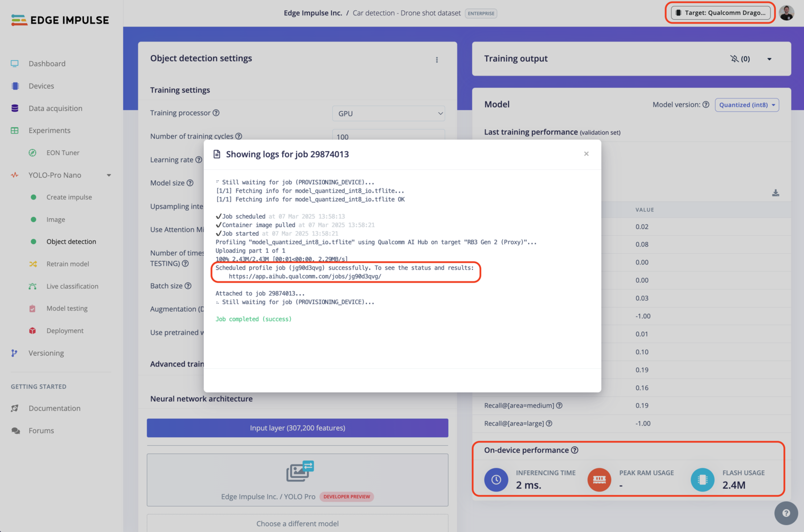Open Data acquisition page
This screenshot has height=532, width=804.
click(x=55, y=108)
